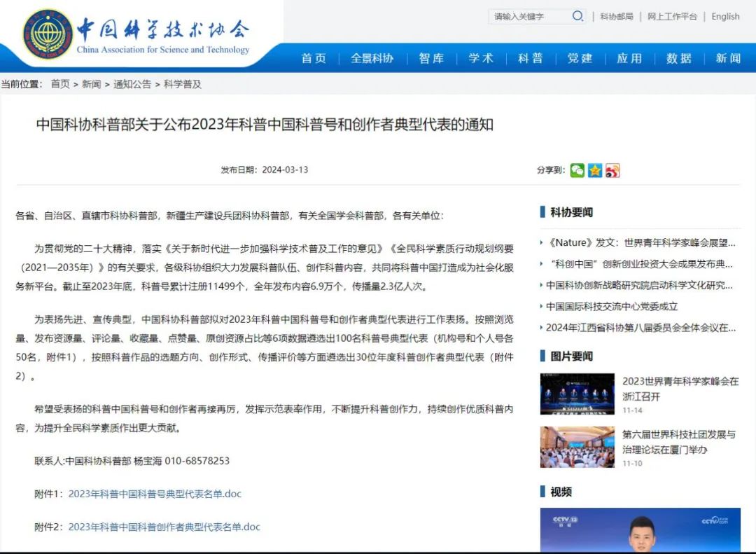This screenshot has width=756, height=554.
Task: Click 首页 in the breadcrumb
Action: point(60,84)
